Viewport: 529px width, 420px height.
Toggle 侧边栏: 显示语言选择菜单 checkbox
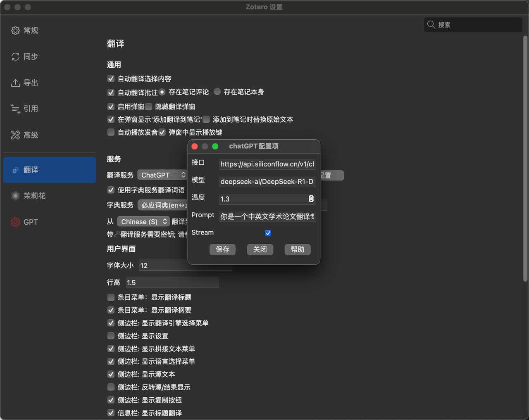111,361
